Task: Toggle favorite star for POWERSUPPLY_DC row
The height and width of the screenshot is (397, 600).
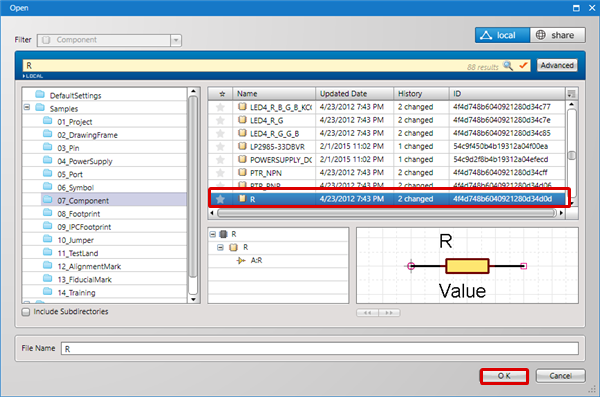Action: pos(220,160)
